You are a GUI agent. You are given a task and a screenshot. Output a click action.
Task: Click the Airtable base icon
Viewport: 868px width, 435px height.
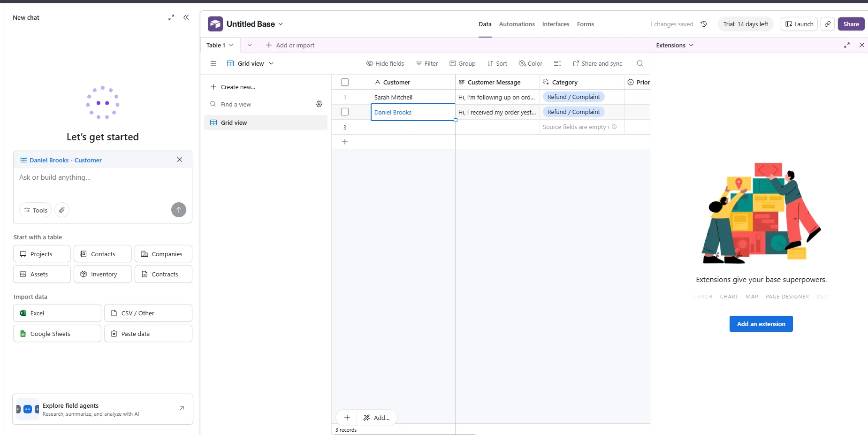click(215, 24)
